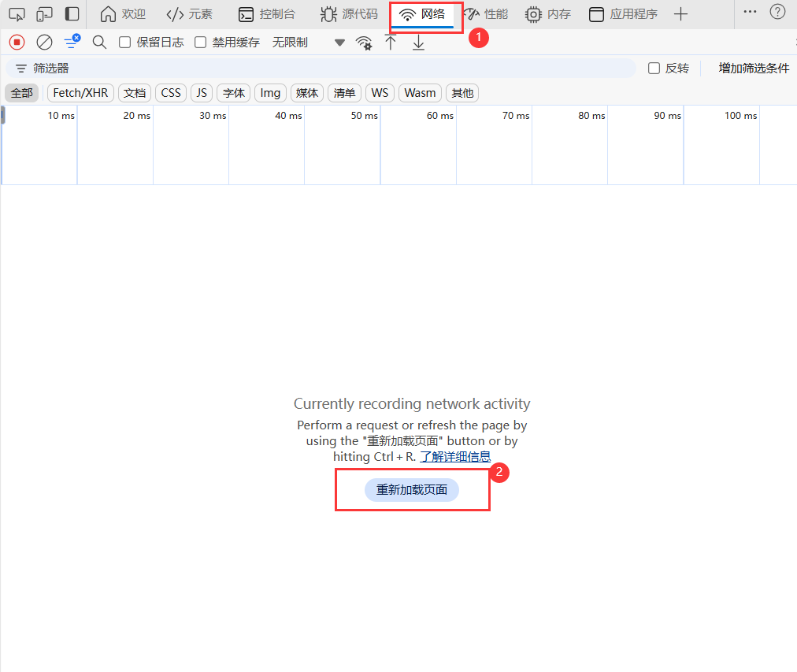Open DevTools help question mark
This screenshot has width=797, height=672.
point(777,12)
